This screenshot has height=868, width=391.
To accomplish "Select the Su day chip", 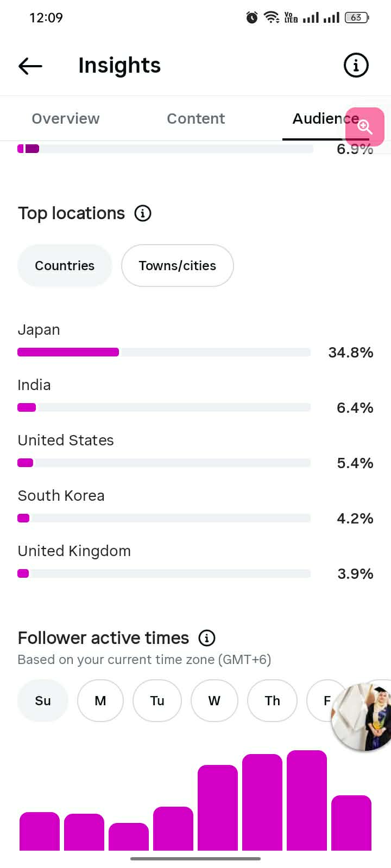I will (43, 701).
